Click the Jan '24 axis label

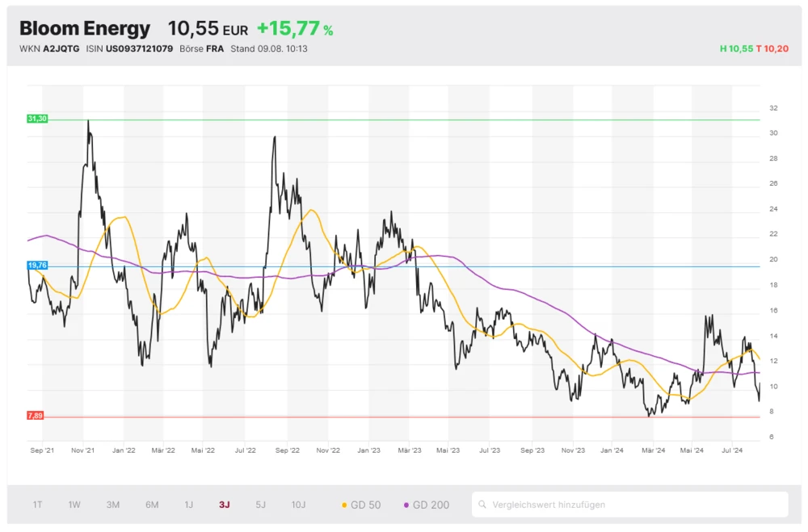[x=612, y=450]
